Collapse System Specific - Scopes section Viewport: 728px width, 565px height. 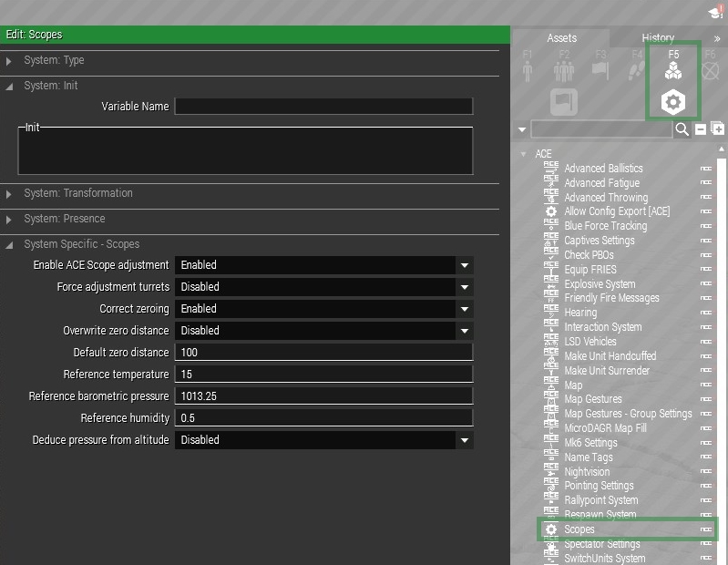click(x=9, y=245)
